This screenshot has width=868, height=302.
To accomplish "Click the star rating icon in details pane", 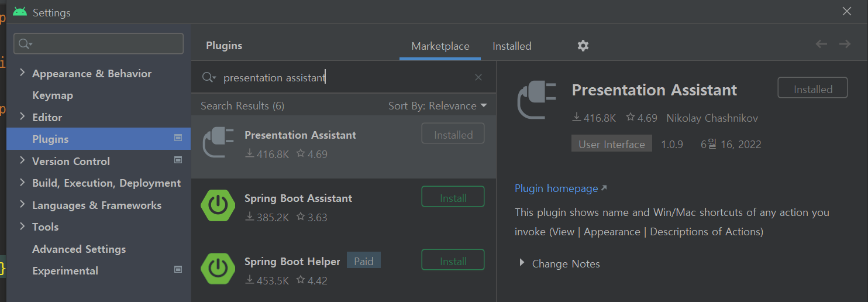I will pyautogui.click(x=630, y=118).
